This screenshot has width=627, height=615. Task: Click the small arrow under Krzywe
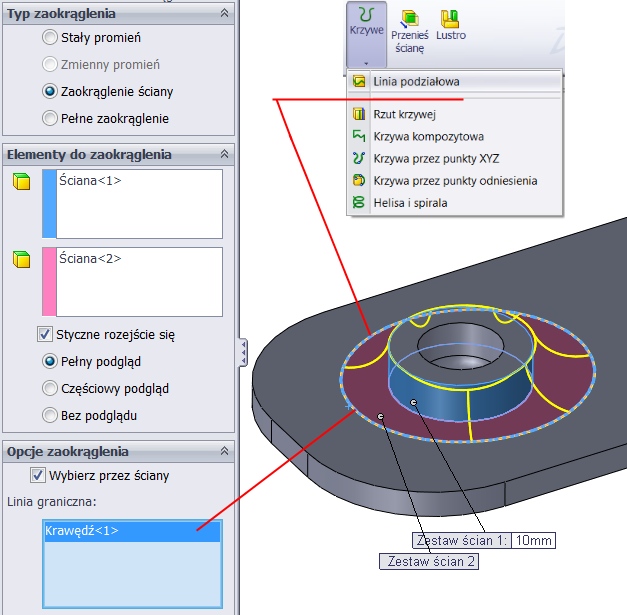point(366,63)
